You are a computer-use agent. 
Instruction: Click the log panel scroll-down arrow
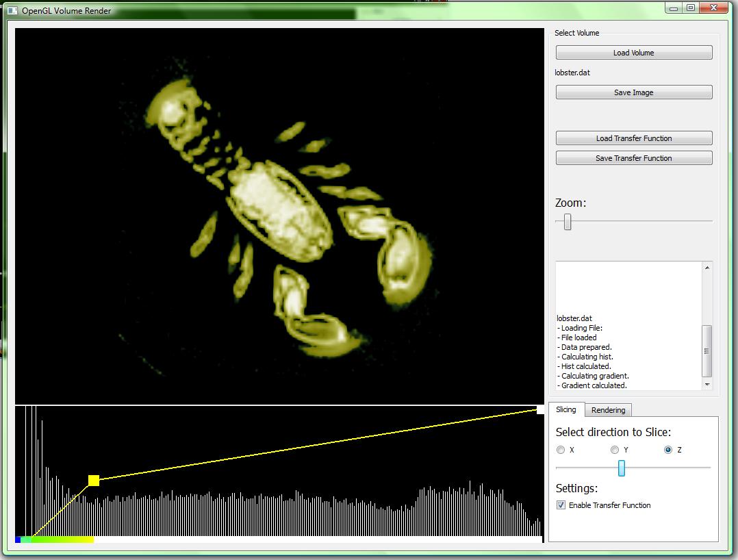point(707,385)
